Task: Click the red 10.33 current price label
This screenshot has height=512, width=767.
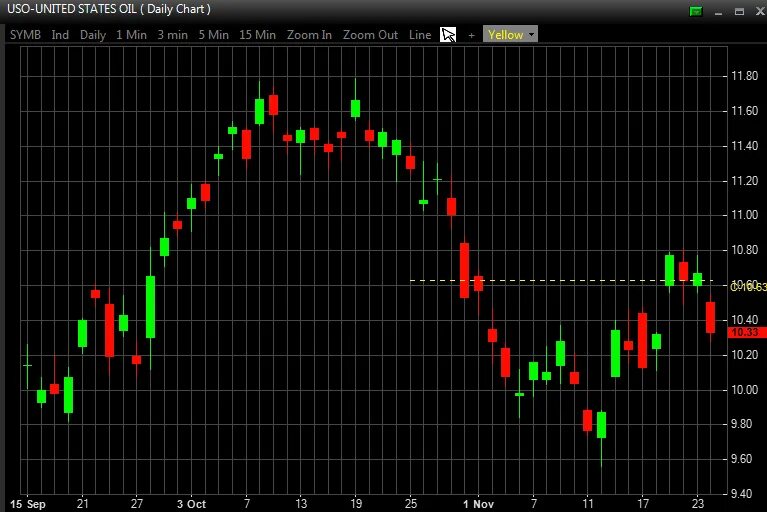Action: click(x=747, y=333)
